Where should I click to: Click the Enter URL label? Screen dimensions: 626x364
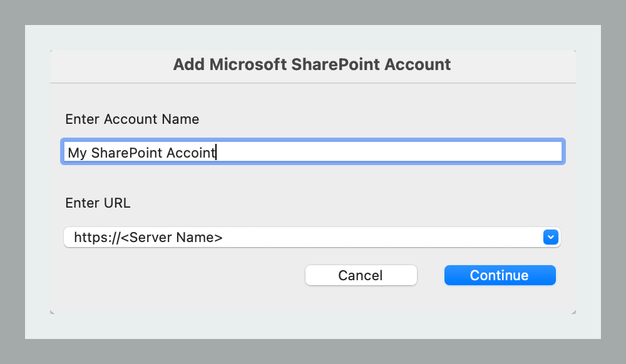pos(98,203)
